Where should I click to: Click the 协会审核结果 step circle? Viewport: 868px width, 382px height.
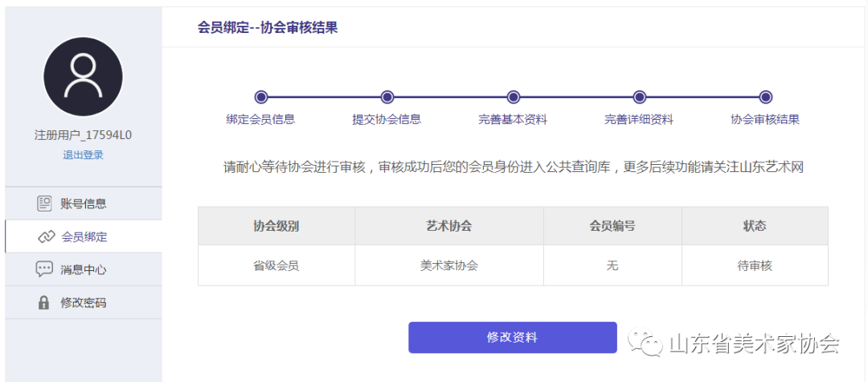(766, 97)
